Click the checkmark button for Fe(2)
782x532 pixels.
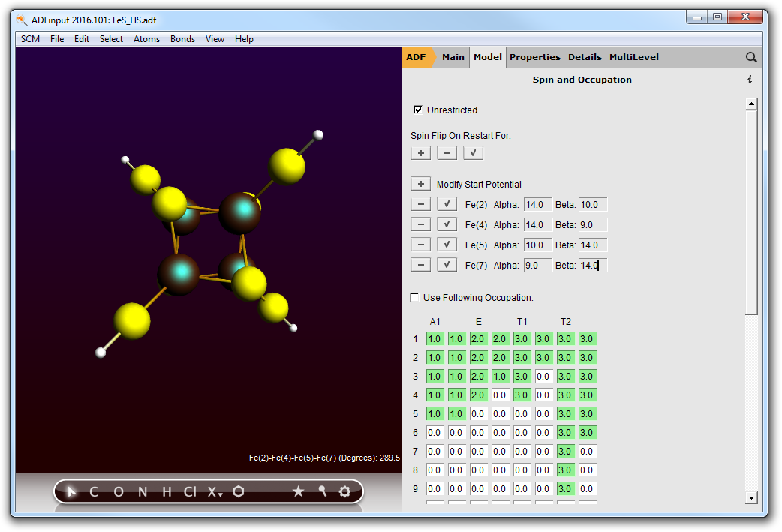[447, 204]
